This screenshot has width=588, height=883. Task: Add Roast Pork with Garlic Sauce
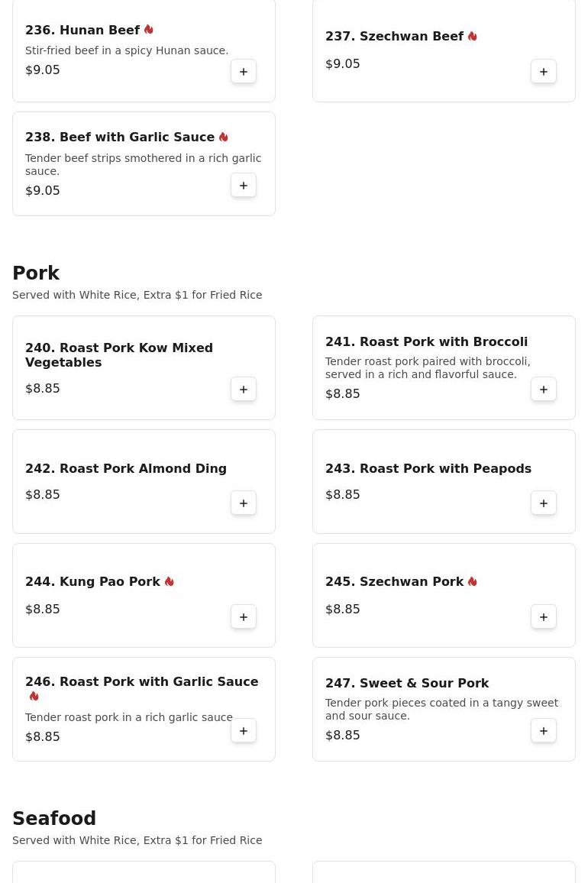[244, 731]
